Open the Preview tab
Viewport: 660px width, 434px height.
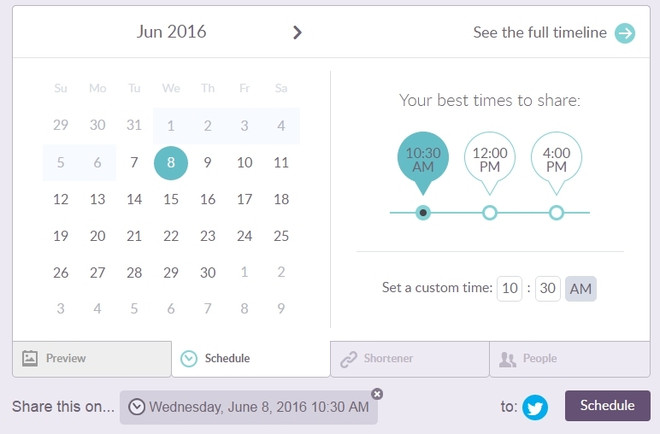click(92, 359)
